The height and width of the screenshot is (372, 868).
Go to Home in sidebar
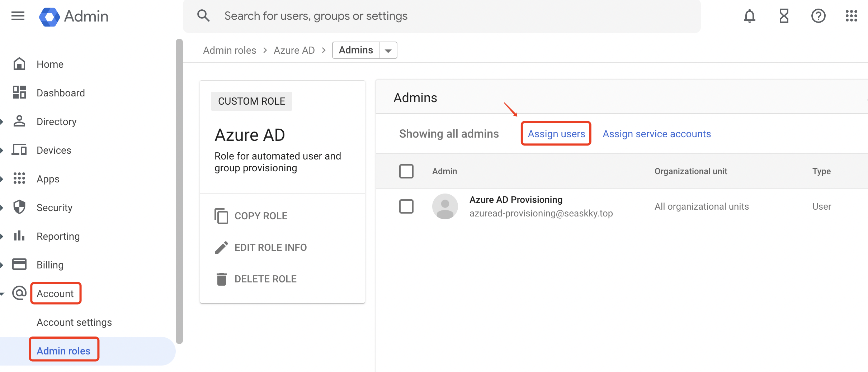(x=50, y=64)
